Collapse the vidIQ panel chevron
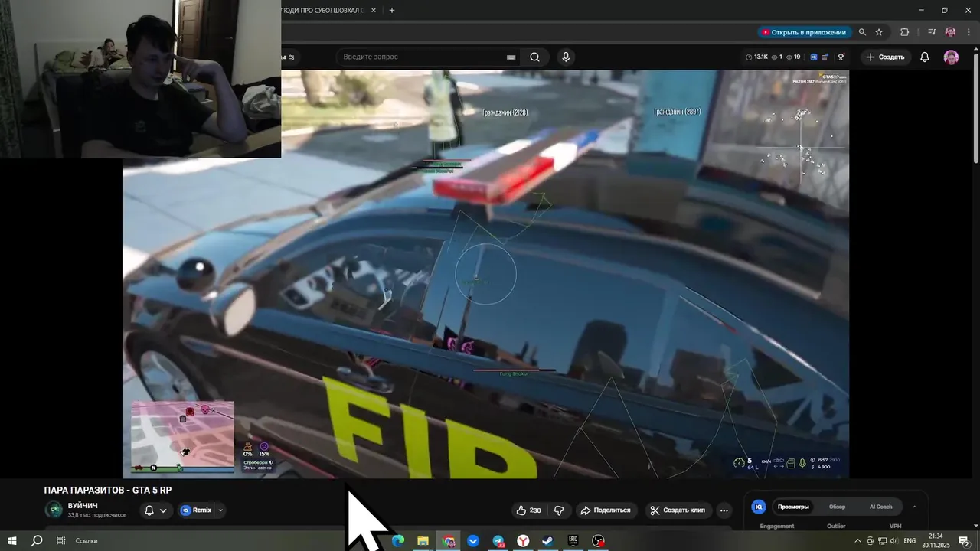 [x=914, y=507]
